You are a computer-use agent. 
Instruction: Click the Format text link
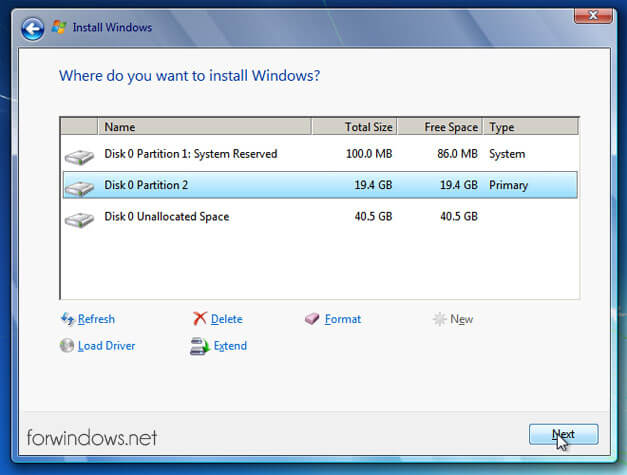coord(343,319)
